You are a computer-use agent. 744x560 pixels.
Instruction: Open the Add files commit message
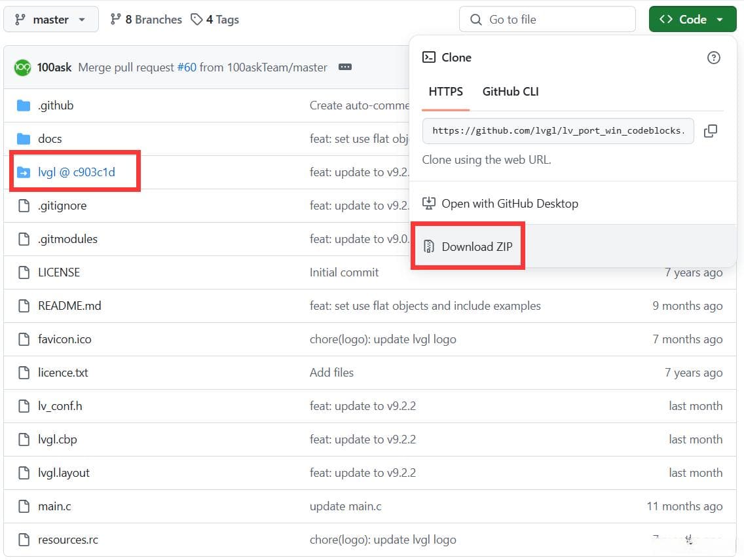pos(331,373)
